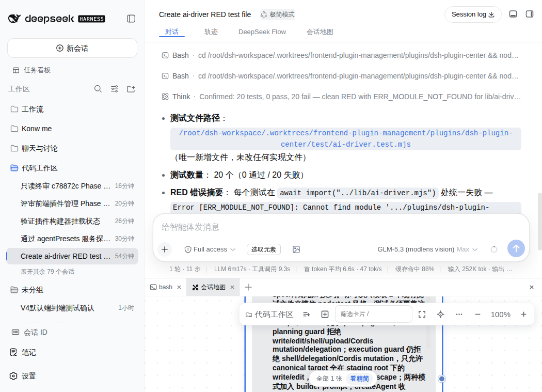Open session 通过 agentPresets 服务探
542x392 pixels.
72,239
